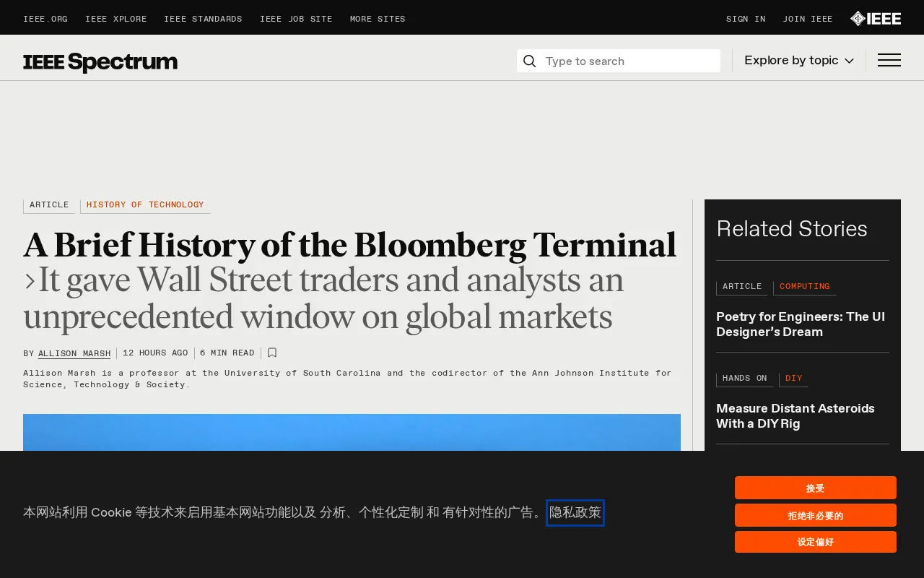The image size is (924, 578).
Task: Expand the Explore by topic dropdown
Action: [799, 61]
